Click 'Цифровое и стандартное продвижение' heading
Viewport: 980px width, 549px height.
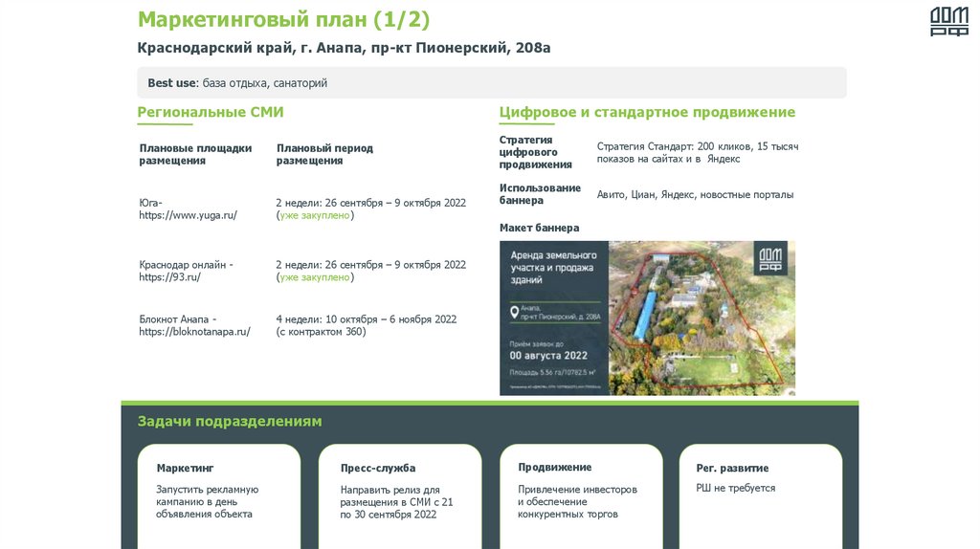647,113
